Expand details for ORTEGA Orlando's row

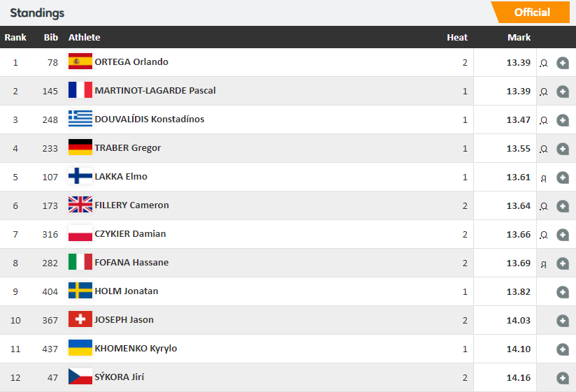tap(563, 63)
